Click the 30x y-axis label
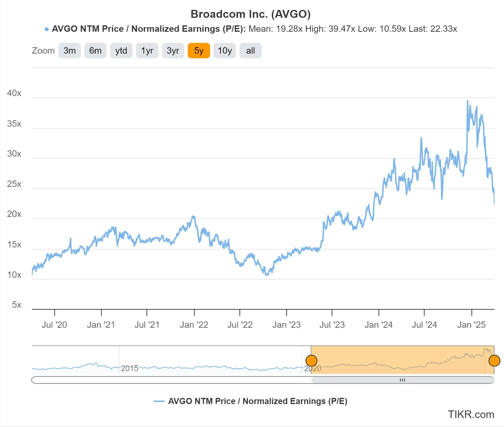 coord(14,154)
